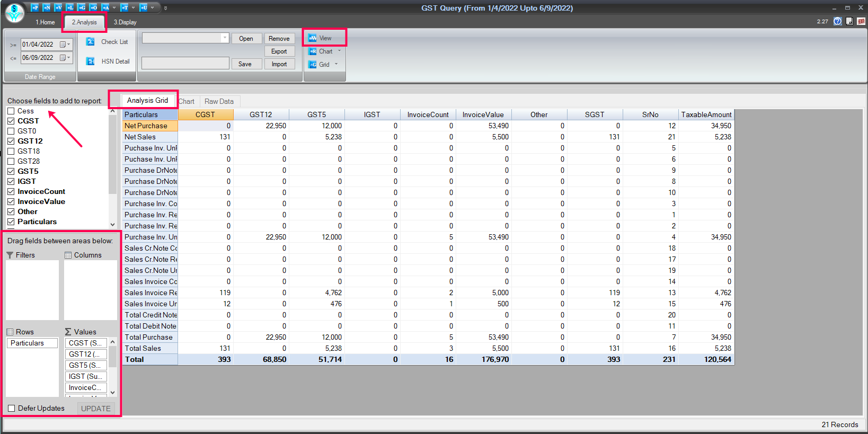Open the calendar picker for end date
This screenshot has width=868, height=434.
pos(63,58)
